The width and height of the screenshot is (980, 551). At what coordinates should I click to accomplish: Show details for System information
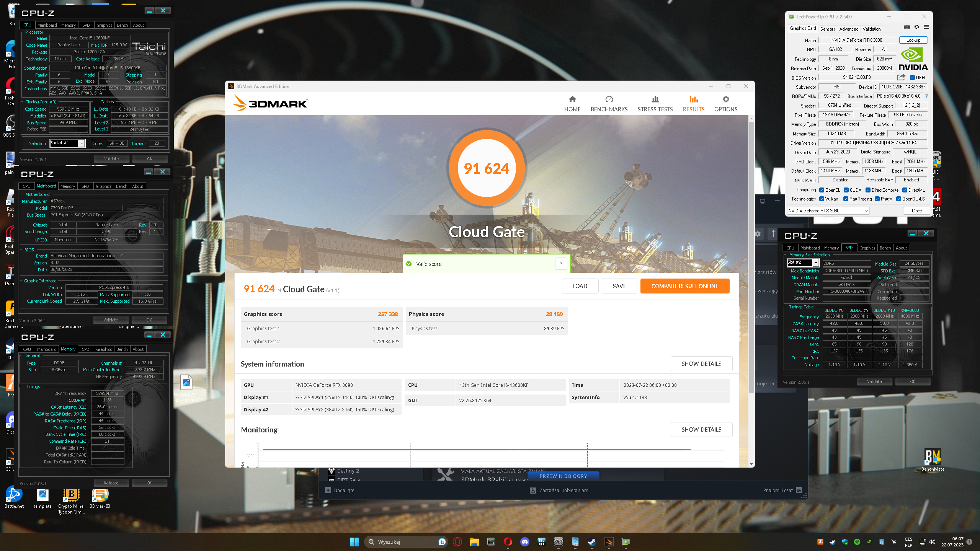701,364
